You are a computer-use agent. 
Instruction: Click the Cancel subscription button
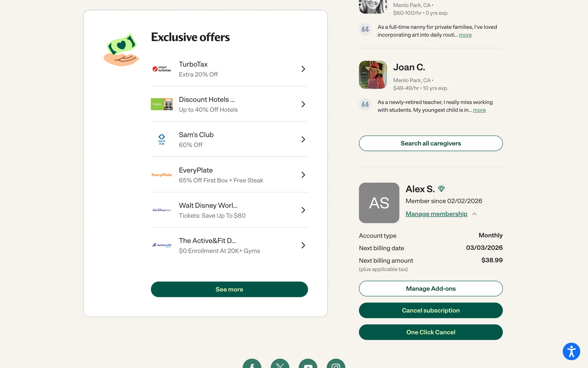(431, 310)
